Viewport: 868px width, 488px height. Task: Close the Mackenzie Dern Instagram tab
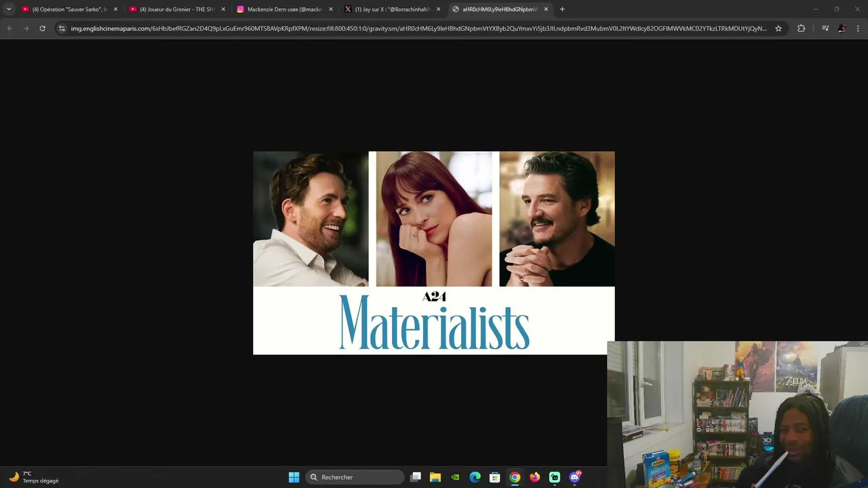[x=331, y=9]
